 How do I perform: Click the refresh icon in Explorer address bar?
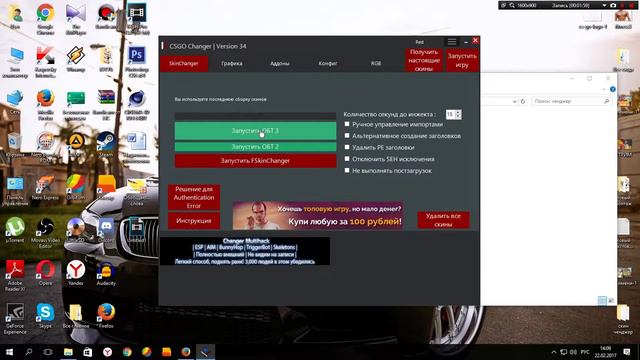(523, 101)
